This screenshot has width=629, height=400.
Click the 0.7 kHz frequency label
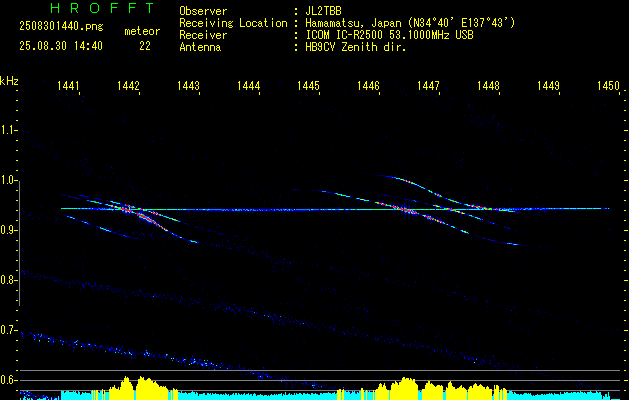(9, 331)
